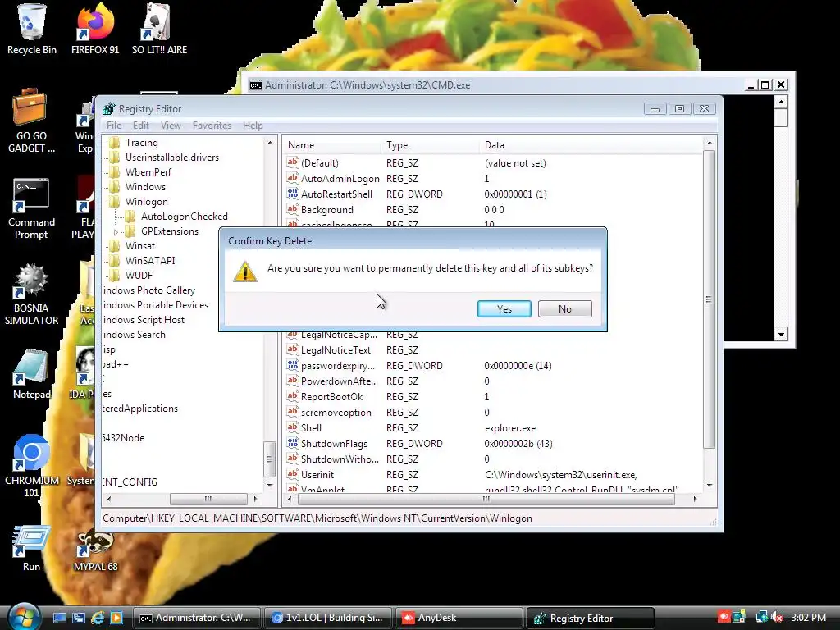Select the Windows Script Host key

coord(144,320)
